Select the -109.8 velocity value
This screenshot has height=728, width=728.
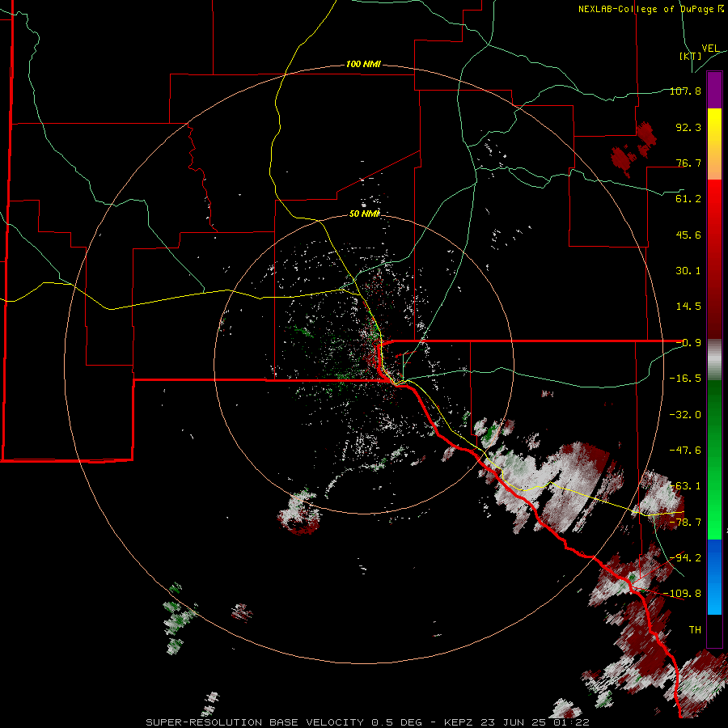(x=683, y=594)
